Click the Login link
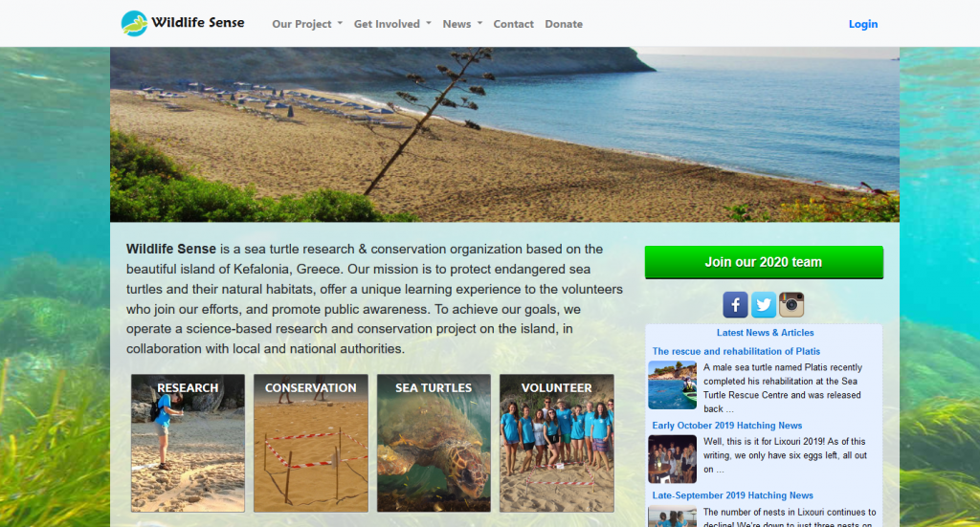 click(x=863, y=24)
